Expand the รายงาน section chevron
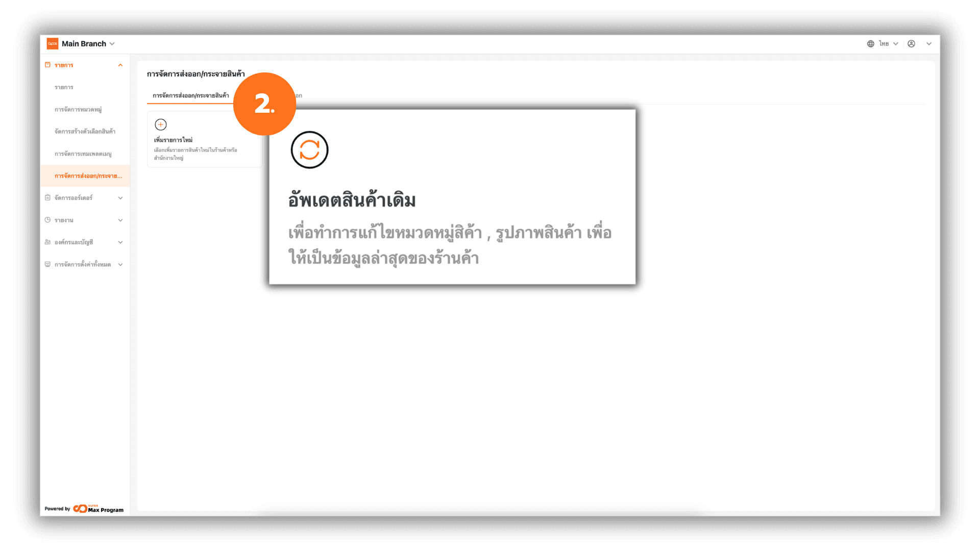980x551 pixels. click(120, 220)
